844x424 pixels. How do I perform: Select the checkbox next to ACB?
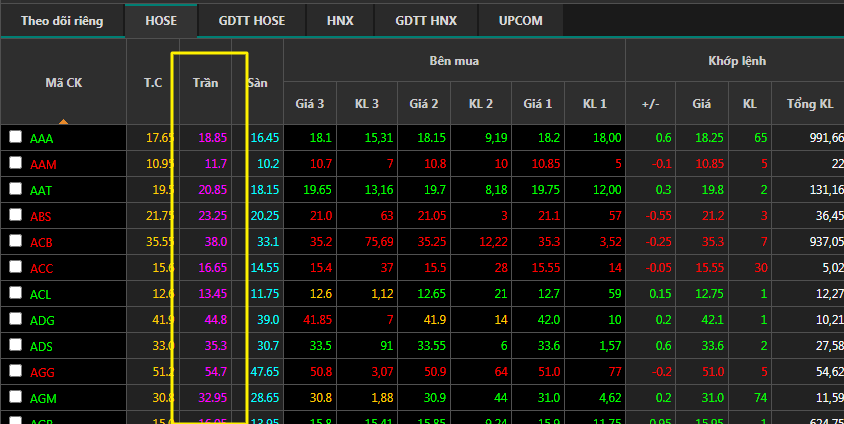[x=15, y=241]
